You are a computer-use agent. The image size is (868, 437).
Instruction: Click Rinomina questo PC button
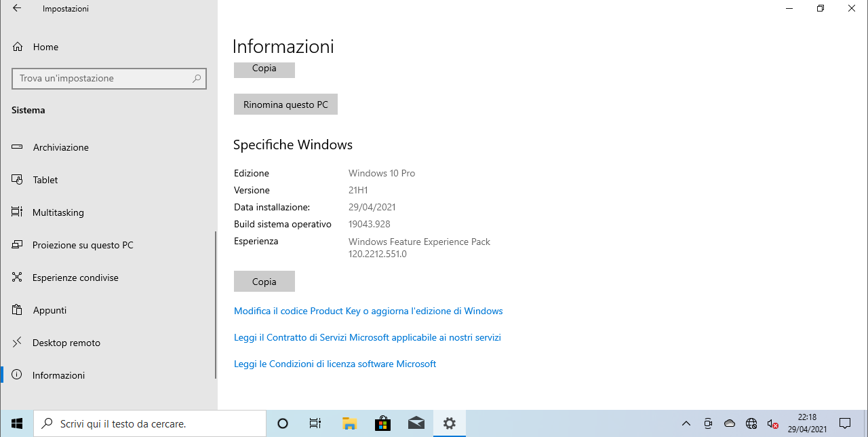click(285, 104)
